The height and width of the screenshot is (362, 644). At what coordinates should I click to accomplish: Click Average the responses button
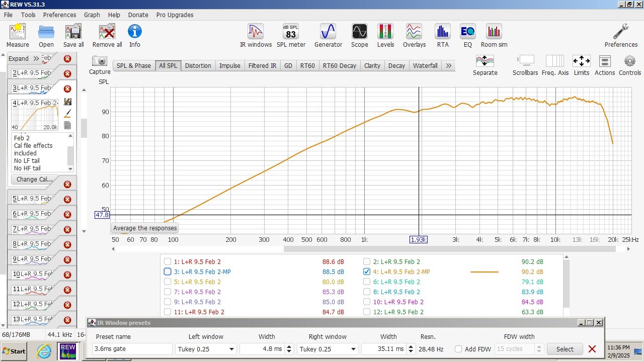click(145, 228)
